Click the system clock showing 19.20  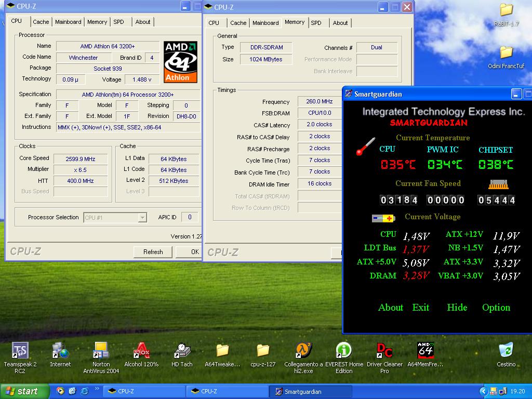(x=518, y=392)
